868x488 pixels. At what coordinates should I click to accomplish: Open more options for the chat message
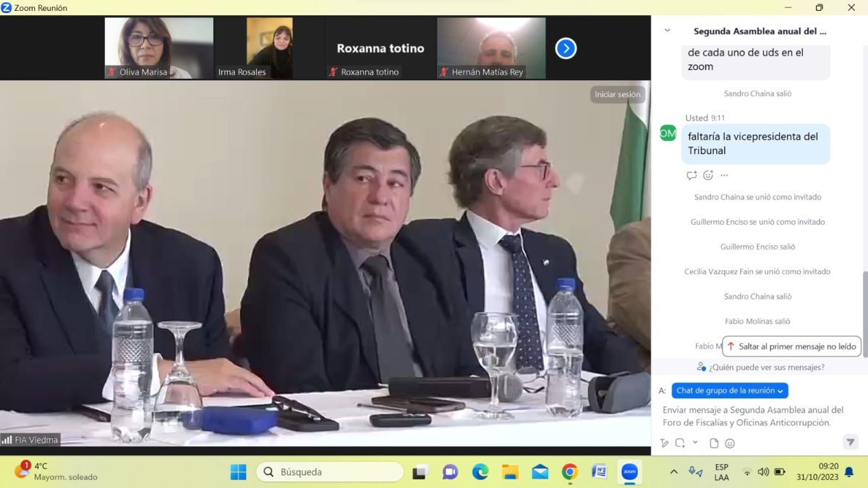tap(724, 176)
